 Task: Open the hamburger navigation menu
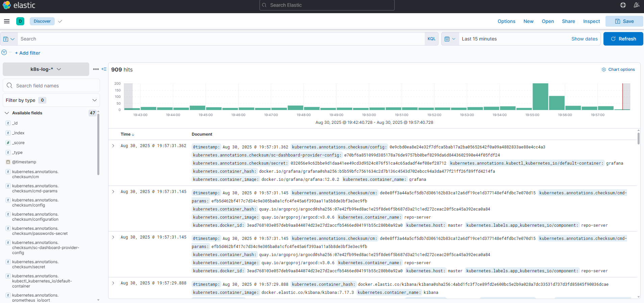(7, 21)
